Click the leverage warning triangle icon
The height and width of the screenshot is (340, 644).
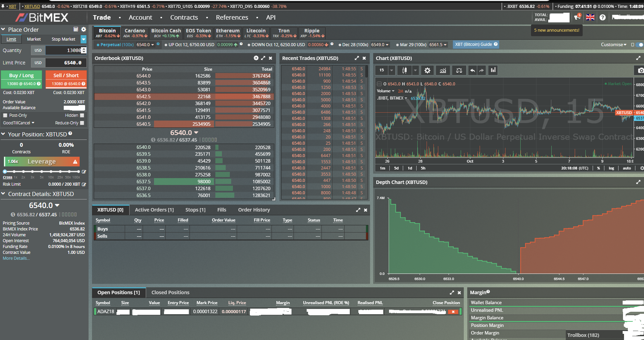pos(75,162)
